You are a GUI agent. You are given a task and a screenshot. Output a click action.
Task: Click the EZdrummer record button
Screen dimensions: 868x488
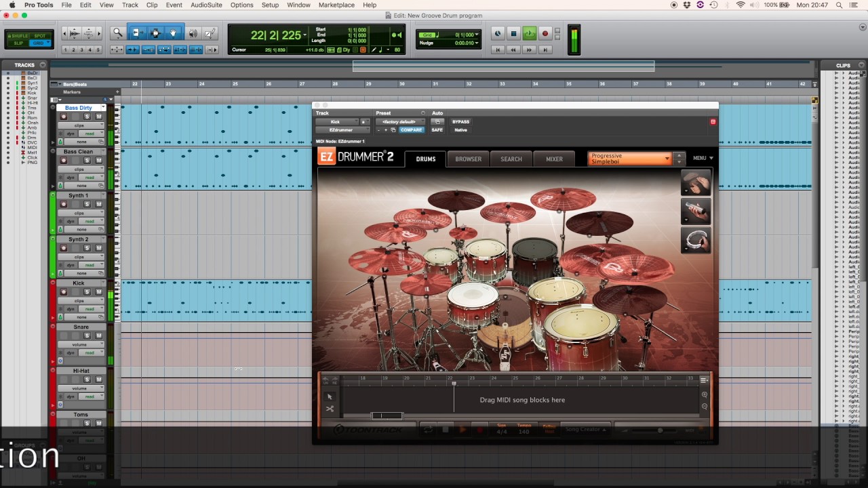[x=479, y=429]
